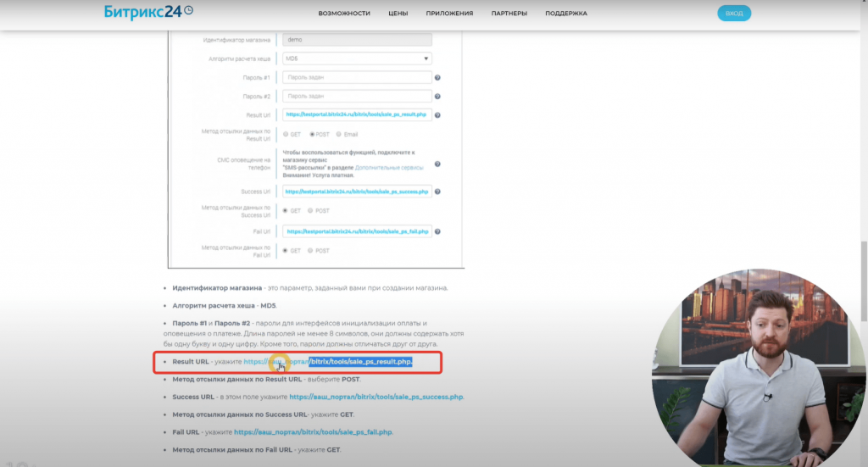Click the page vertical scrollbar thumb
Viewport: 868px width, 467px height.
(864, 281)
